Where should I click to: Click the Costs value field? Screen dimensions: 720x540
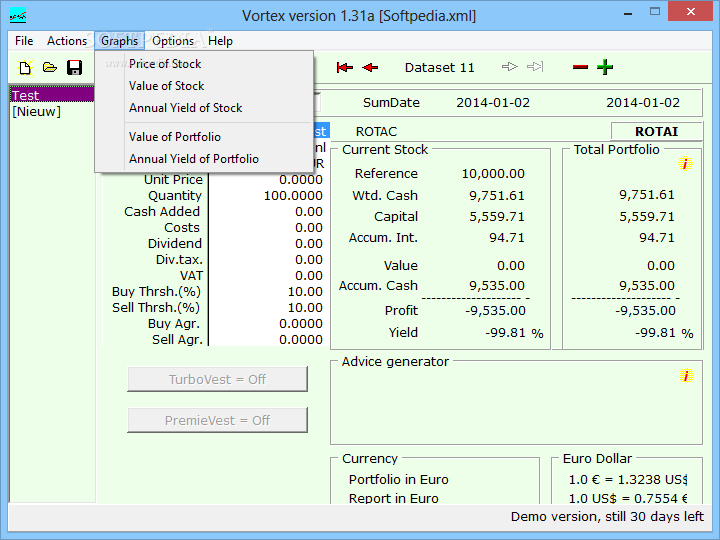(267, 228)
